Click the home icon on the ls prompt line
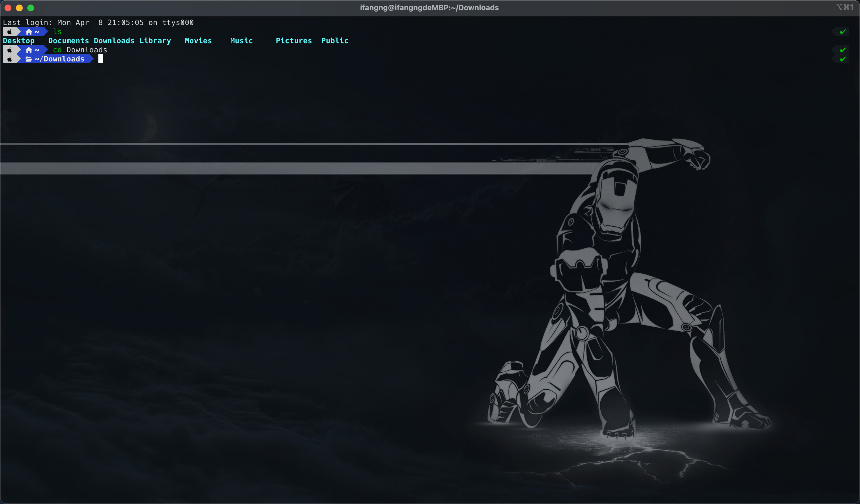The image size is (860, 504). [29, 32]
